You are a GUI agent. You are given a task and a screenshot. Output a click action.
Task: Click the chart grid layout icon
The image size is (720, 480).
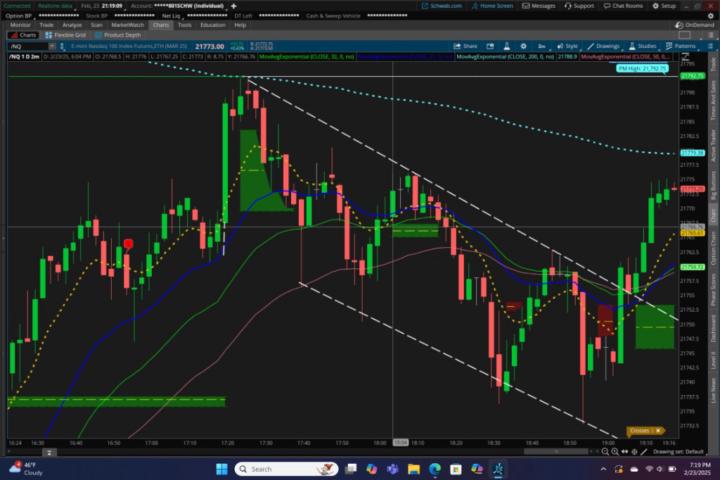[684, 35]
